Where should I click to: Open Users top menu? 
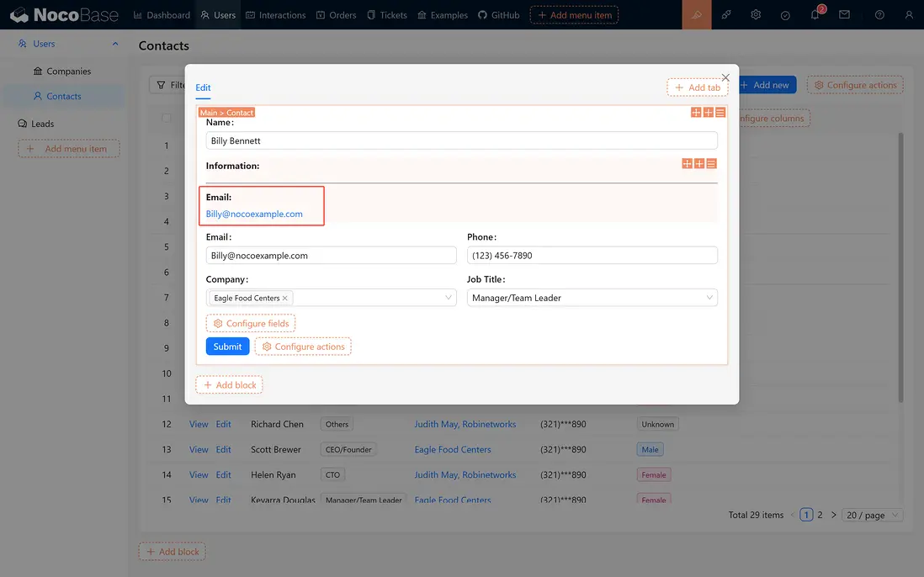[218, 15]
